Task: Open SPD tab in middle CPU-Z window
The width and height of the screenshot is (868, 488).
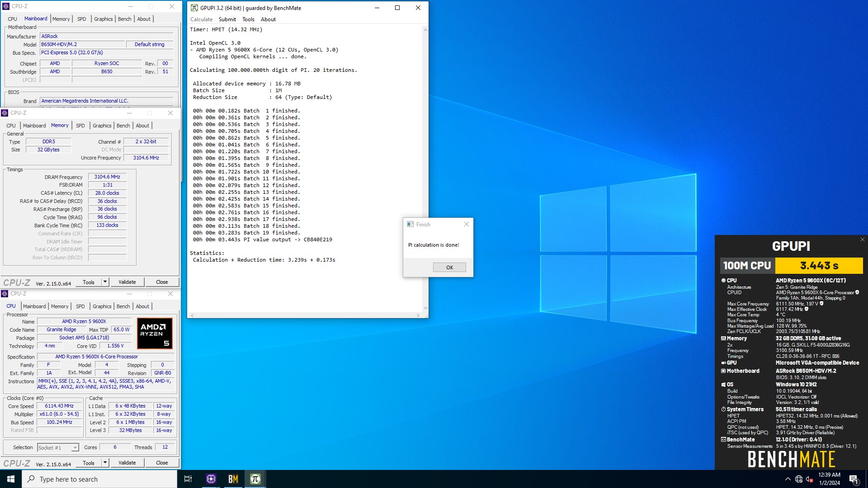Action: 80,126
